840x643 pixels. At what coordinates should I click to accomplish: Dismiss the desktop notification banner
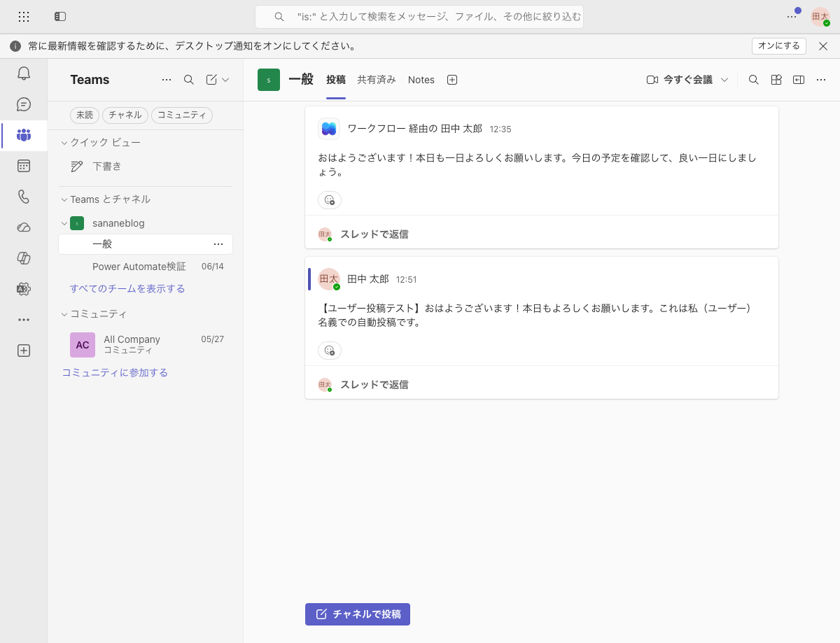[x=824, y=46]
